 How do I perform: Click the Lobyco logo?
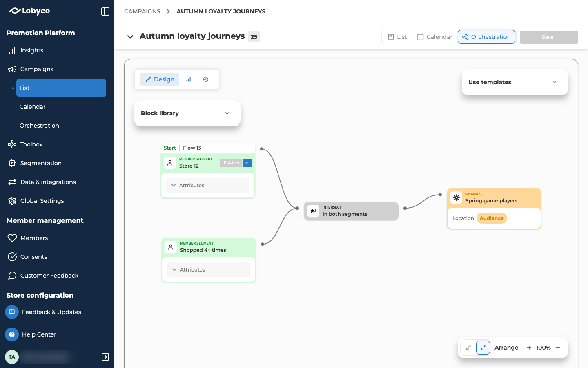click(x=29, y=11)
